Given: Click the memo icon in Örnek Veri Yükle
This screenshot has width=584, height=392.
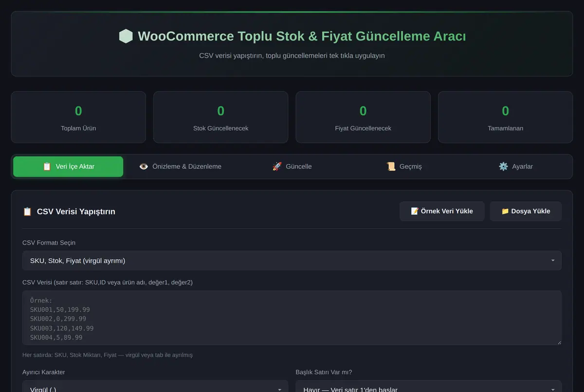Looking at the screenshot, I should pos(415,211).
